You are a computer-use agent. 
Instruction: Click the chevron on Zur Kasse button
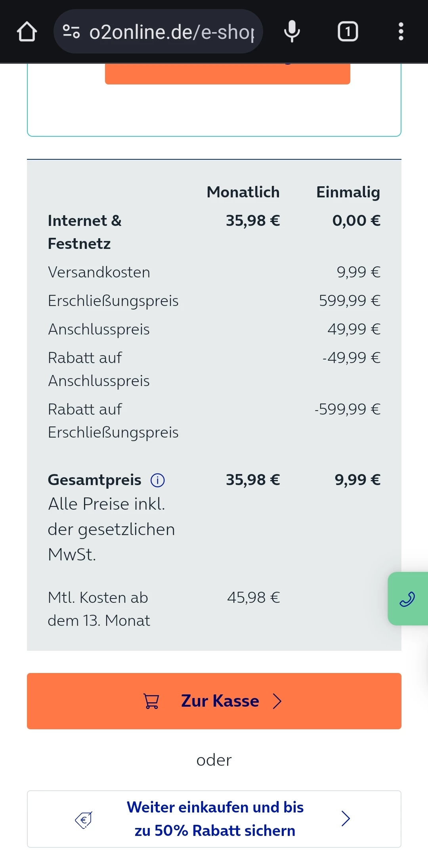pos(277,701)
